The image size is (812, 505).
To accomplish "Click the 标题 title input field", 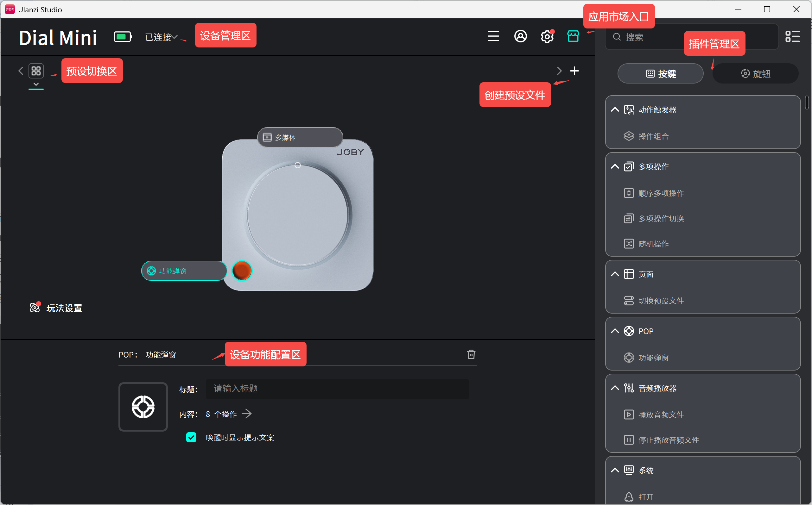I will click(x=337, y=389).
